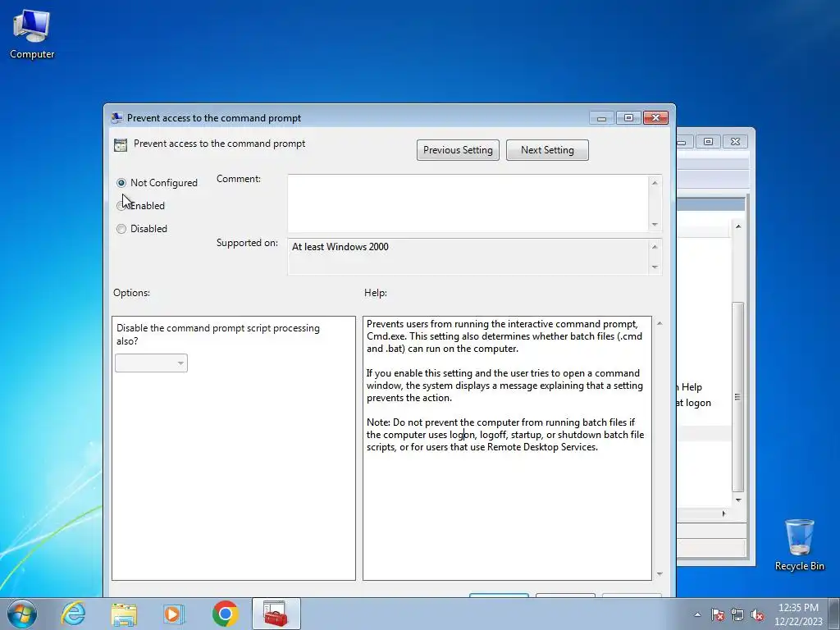Screen dimensions: 840x630
Task: Open the script processing dropdown
Action: click(151, 363)
